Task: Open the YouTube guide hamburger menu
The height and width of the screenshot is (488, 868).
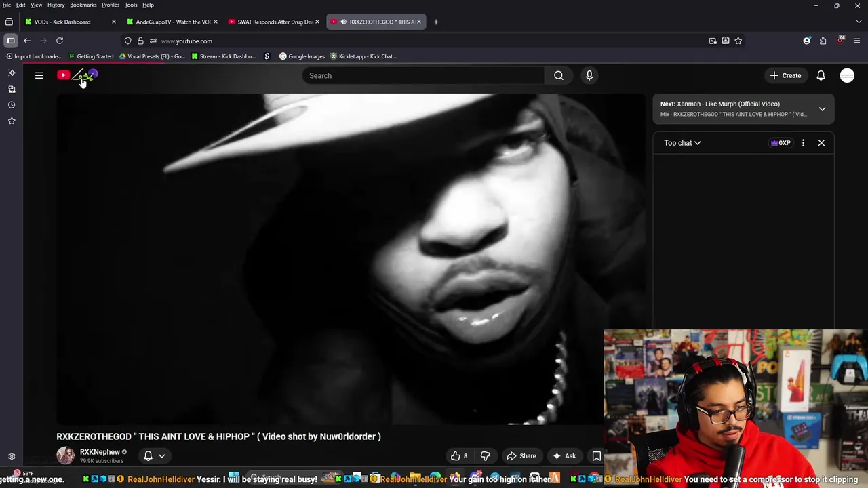Action: [39, 75]
